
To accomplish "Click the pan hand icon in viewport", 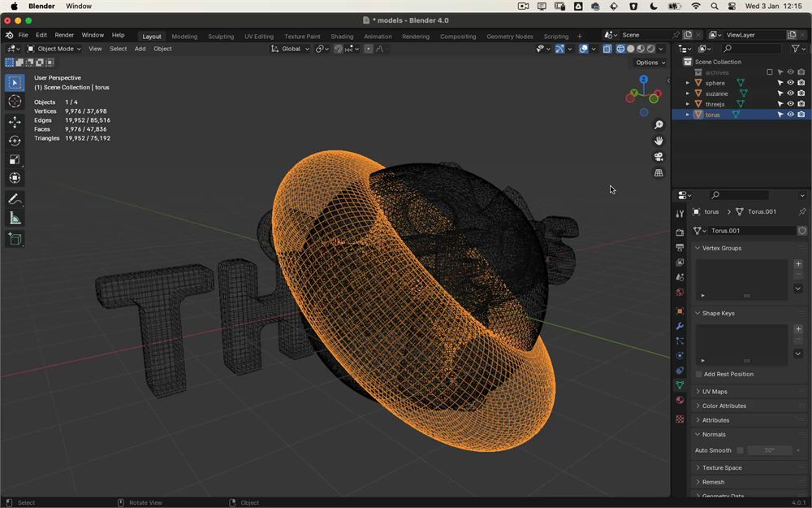I will tap(659, 141).
